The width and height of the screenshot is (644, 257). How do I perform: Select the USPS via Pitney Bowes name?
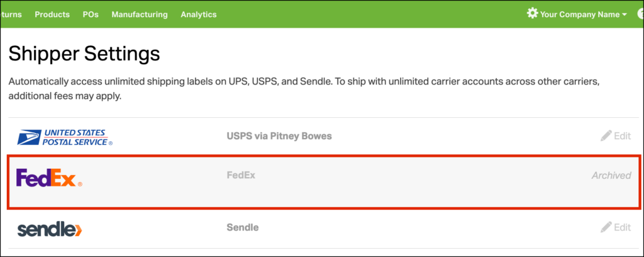point(279,135)
